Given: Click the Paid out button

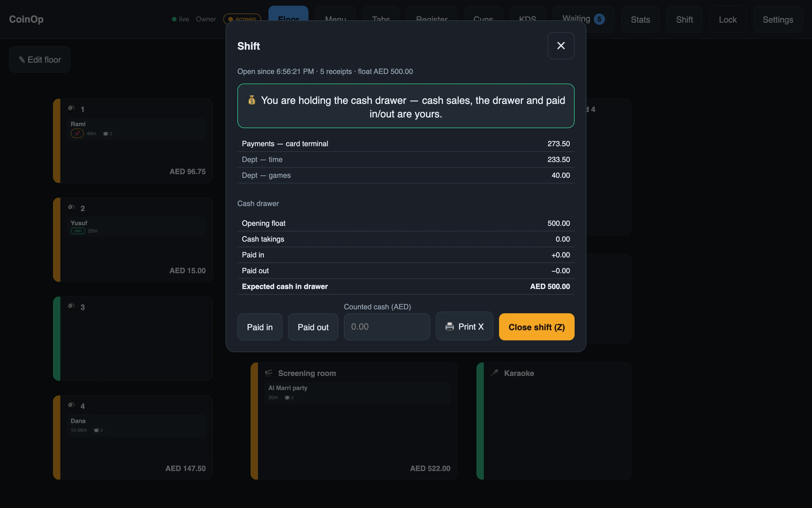Looking at the screenshot, I should (313, 327).
